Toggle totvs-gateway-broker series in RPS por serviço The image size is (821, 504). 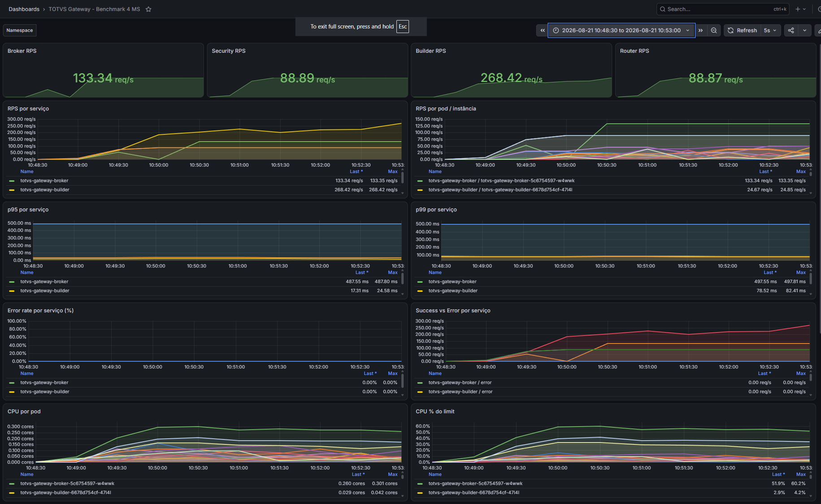coord(44,181)
